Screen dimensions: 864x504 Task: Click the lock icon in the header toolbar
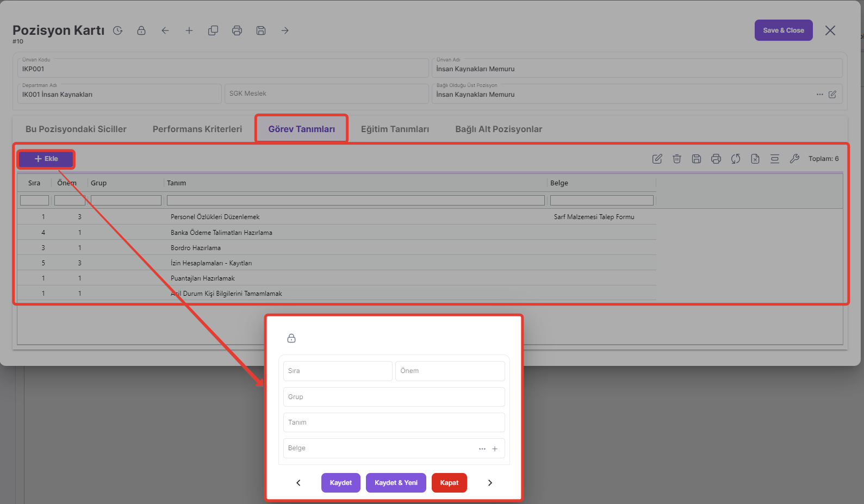tap(141, 30)
